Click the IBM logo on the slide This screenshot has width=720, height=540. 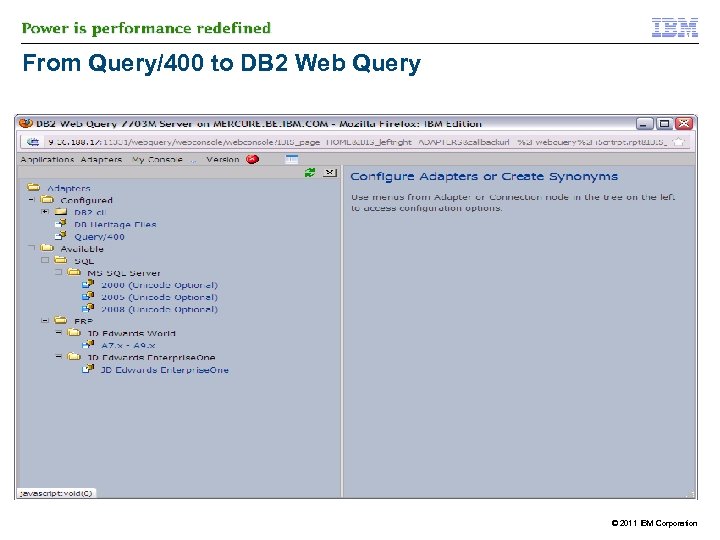click(675, 28)
